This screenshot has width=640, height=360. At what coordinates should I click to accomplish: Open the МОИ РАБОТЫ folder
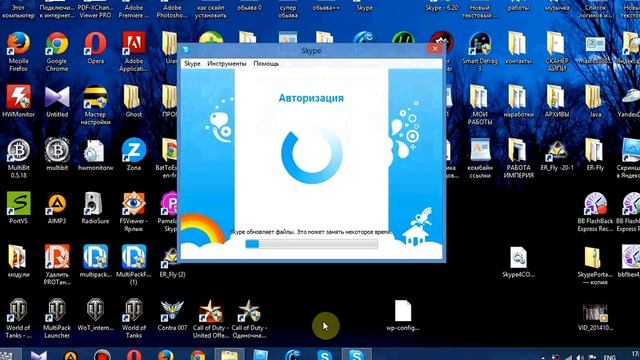(480, 105)
